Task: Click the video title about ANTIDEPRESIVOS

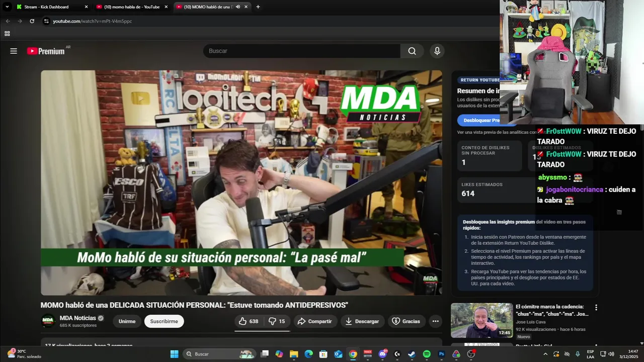Action: [x=194, y=305]
